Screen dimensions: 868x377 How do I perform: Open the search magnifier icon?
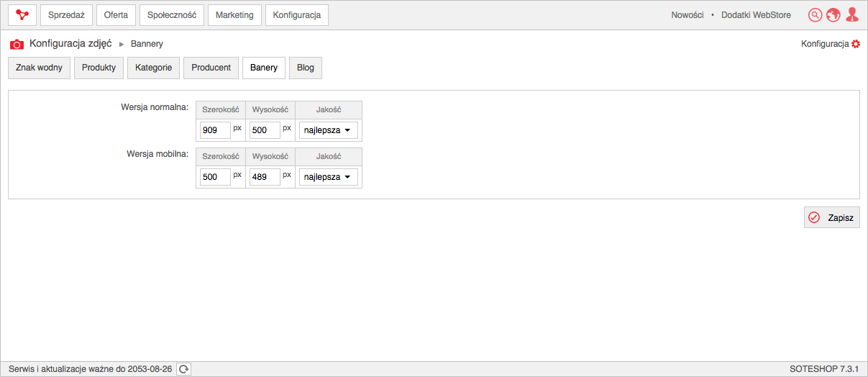(x=815, y=14)
